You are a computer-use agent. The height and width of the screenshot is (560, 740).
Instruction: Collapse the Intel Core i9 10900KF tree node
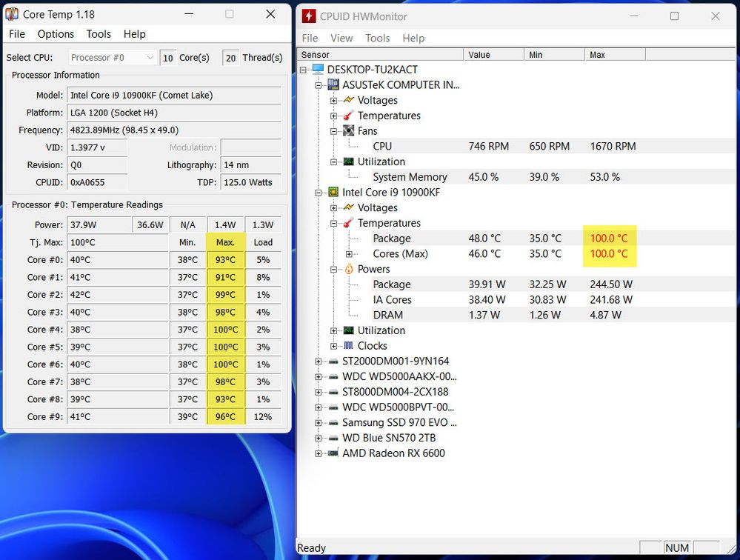click(319, 193)
